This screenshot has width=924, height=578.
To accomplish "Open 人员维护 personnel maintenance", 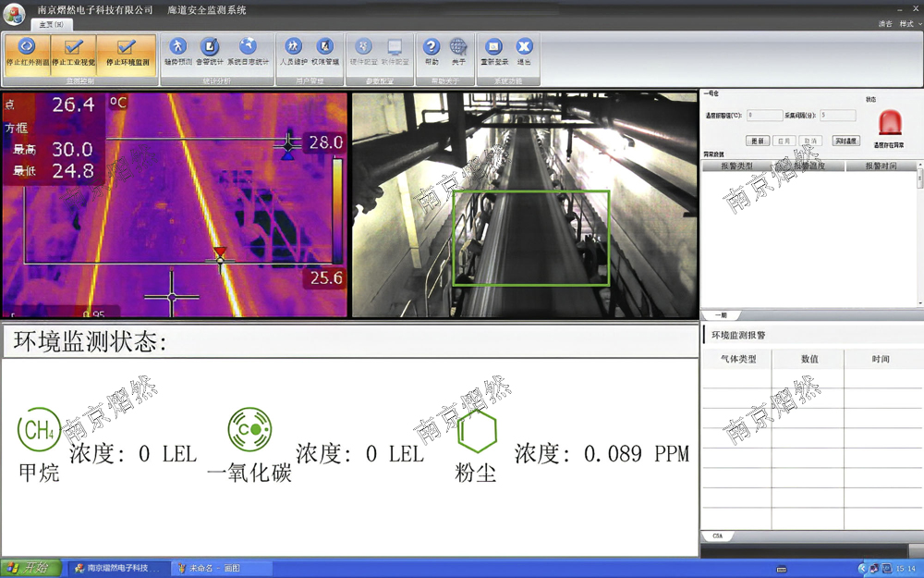I will pos(293,51).
